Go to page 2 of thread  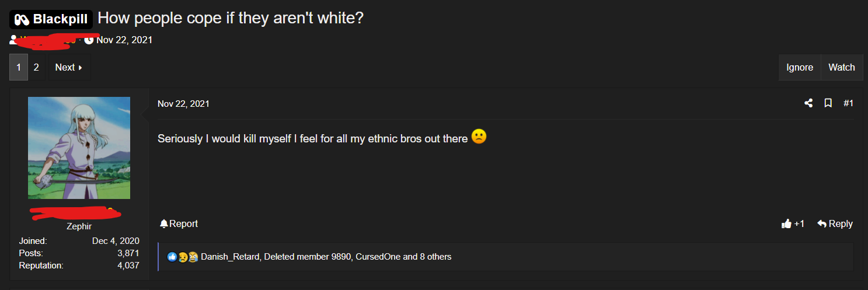click(36, 67)
